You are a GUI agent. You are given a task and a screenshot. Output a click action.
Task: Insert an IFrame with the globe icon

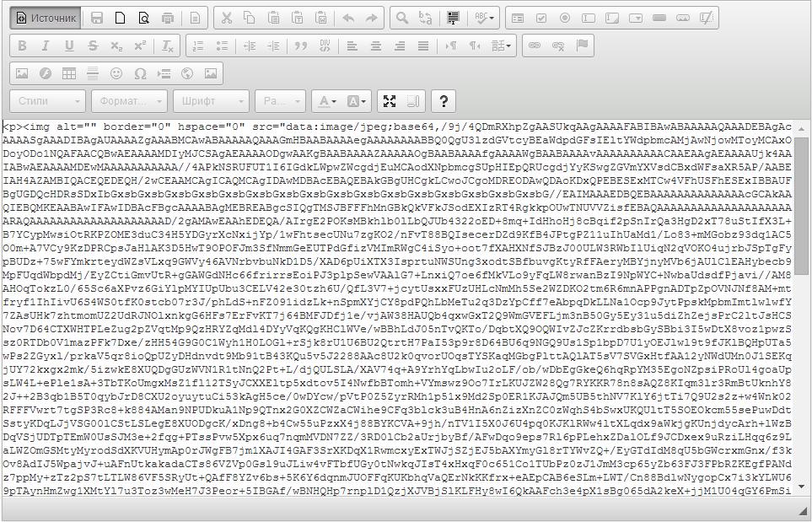[x=187, y=73]
